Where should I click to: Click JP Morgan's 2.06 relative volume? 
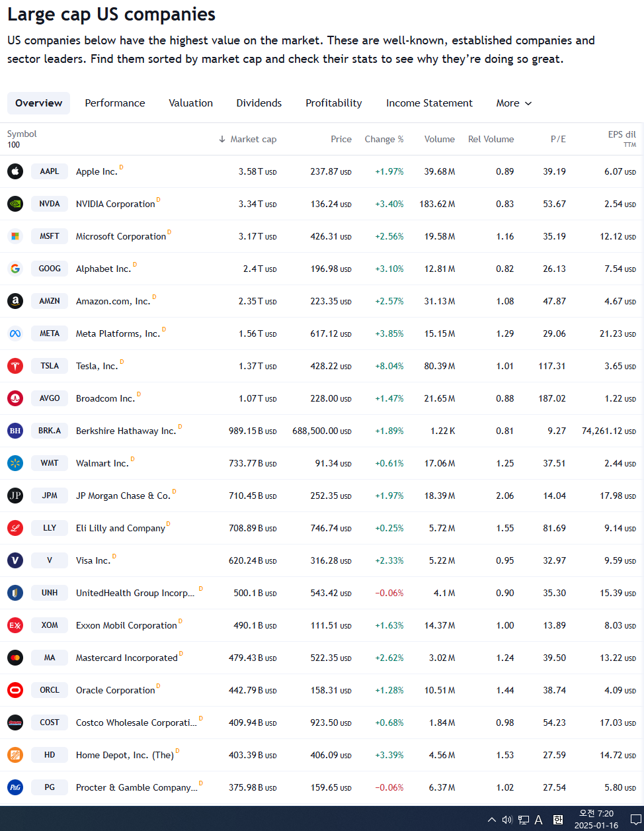coord(505,496)
